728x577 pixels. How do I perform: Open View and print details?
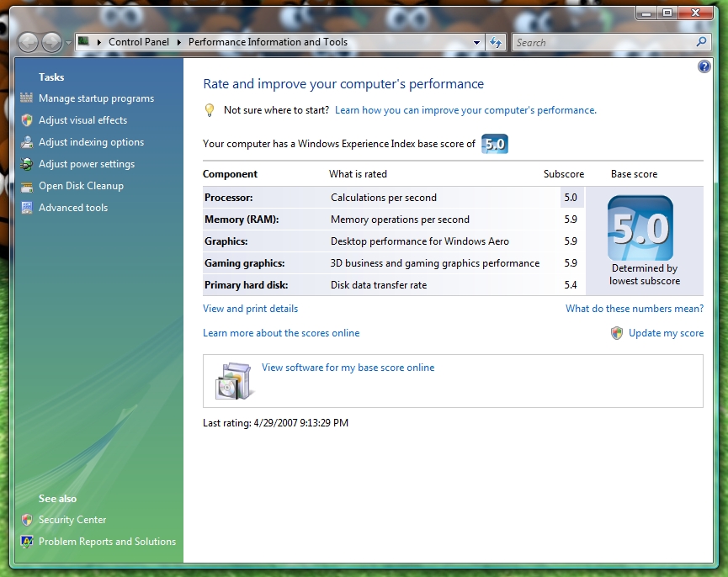pyautogui.click(x=250, y=309)
